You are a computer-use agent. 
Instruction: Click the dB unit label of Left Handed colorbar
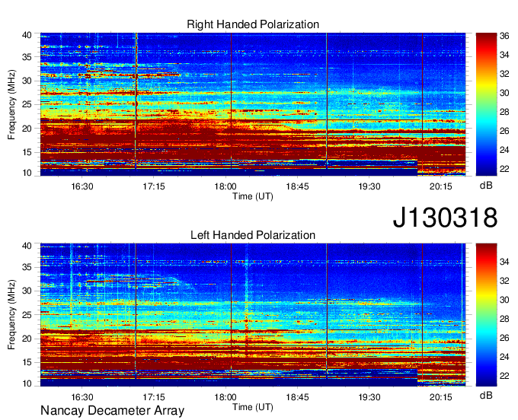(x=486, y=395)
